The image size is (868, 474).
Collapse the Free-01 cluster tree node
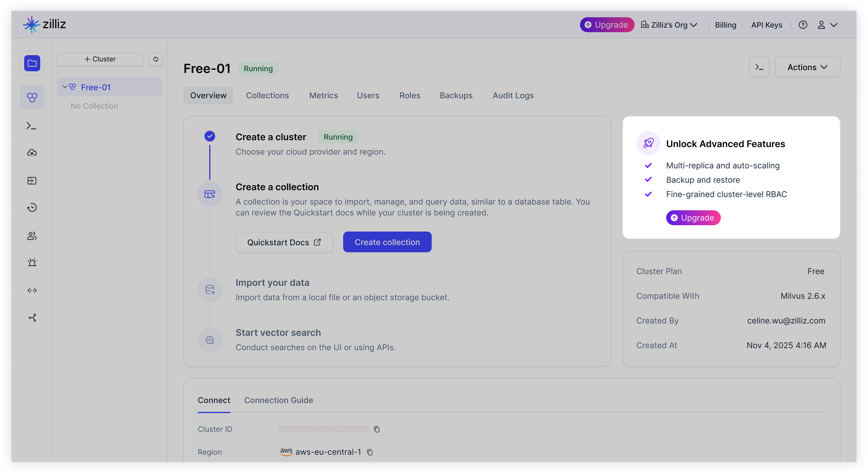65,87
